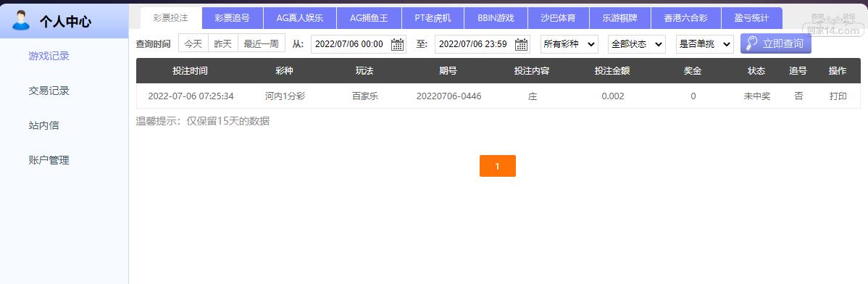Open 账户管理 in the sidebar
868x284 pixels.
click(x=49, y=161)
